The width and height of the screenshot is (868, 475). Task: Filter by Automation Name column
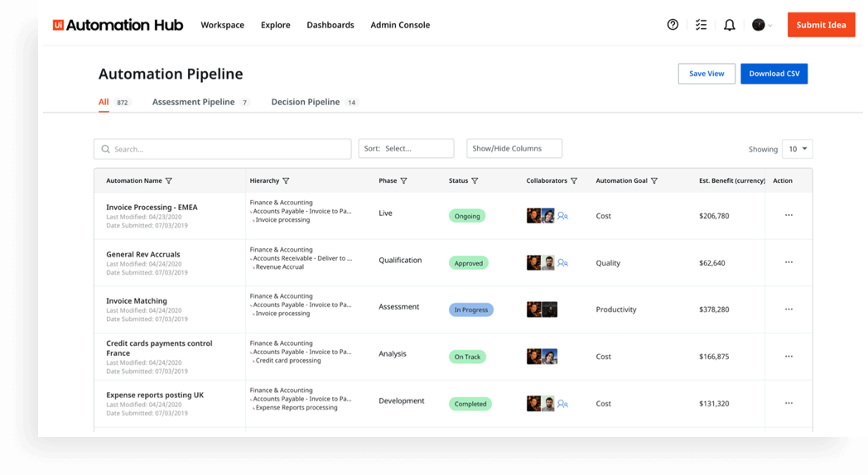click(169, 181)
